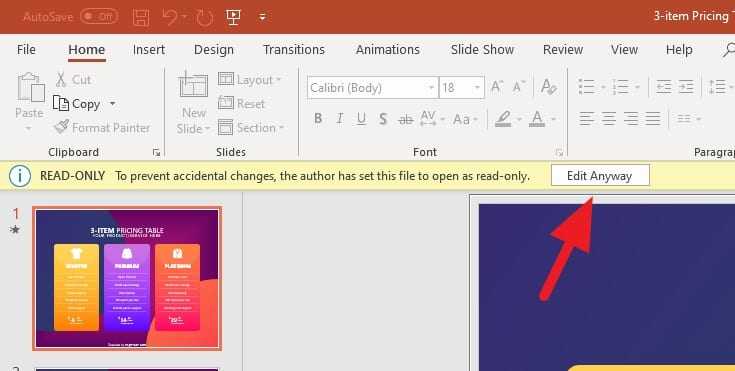Open the Font dialog launcher

559,152
